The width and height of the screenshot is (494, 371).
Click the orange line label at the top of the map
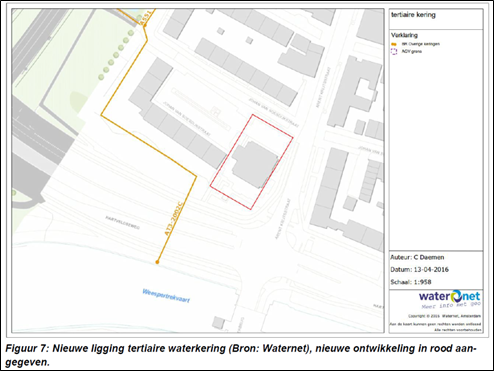pos(146,18)
